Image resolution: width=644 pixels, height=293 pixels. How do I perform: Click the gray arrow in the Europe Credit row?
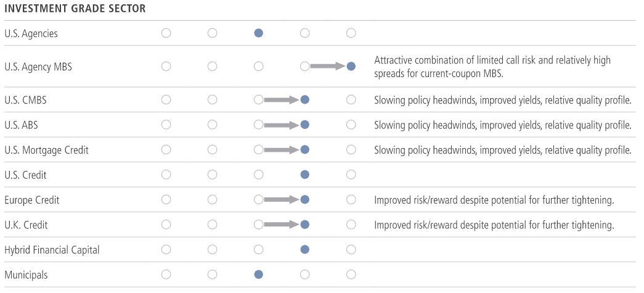(x=281, y=200)
